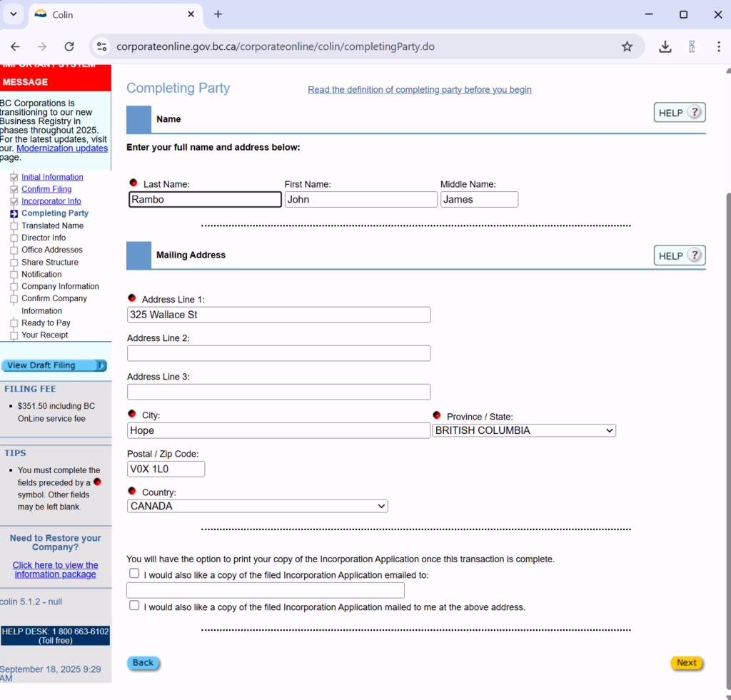The image size is (731, 700).
Task: Click the site information icon in address bar
Action: (102, 46)
